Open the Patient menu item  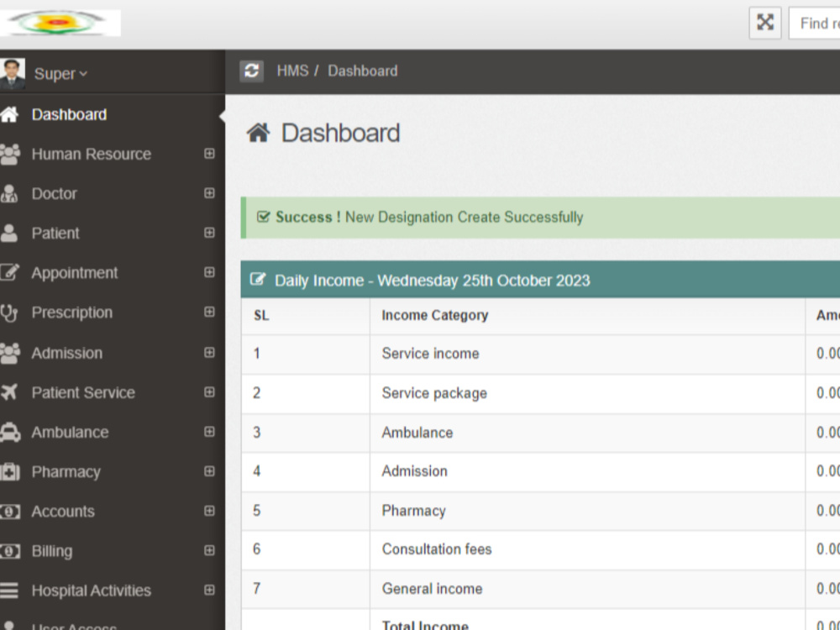point(55,233)
